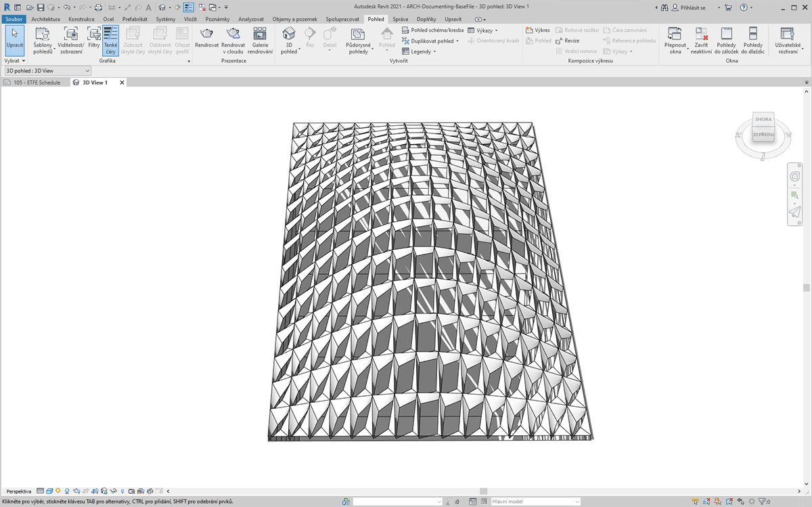Screen dimensions: 812x507
Task: Open Galerie rendrování render gallery
Action: (260, 41)
